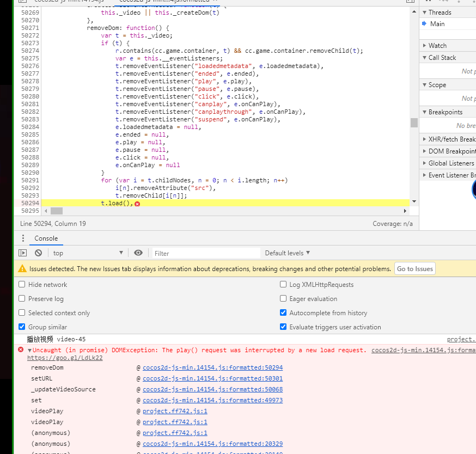Collapse the Breakpoints section
The image size is (476, 454).
pyautogui.click(x=425, y=112)
